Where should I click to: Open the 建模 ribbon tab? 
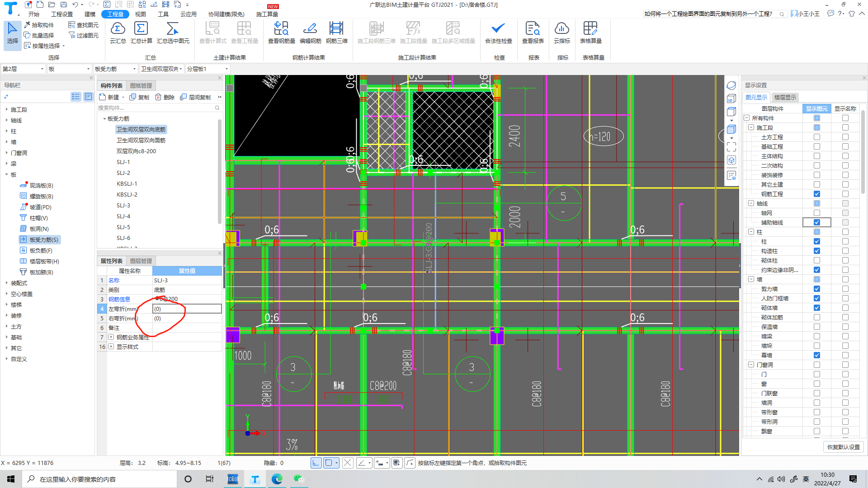coord(90,14)
